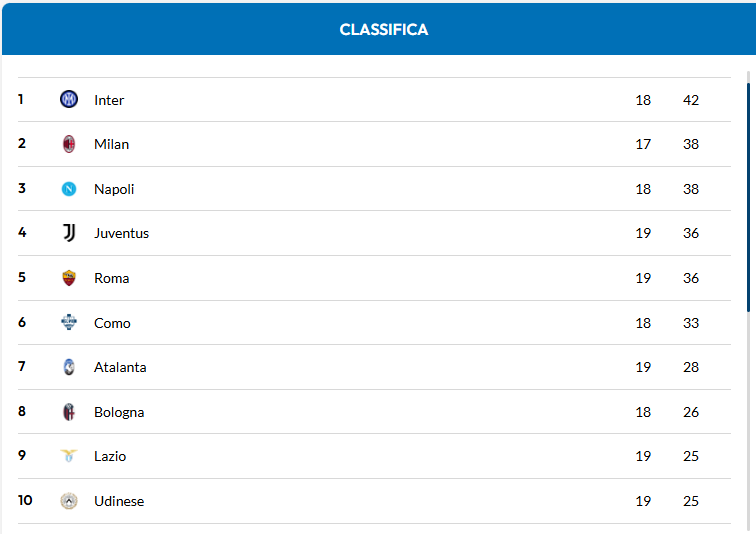This screenshot has height=534, width=756.
Task: Select the Napoli team name
Action: [114, 189]
